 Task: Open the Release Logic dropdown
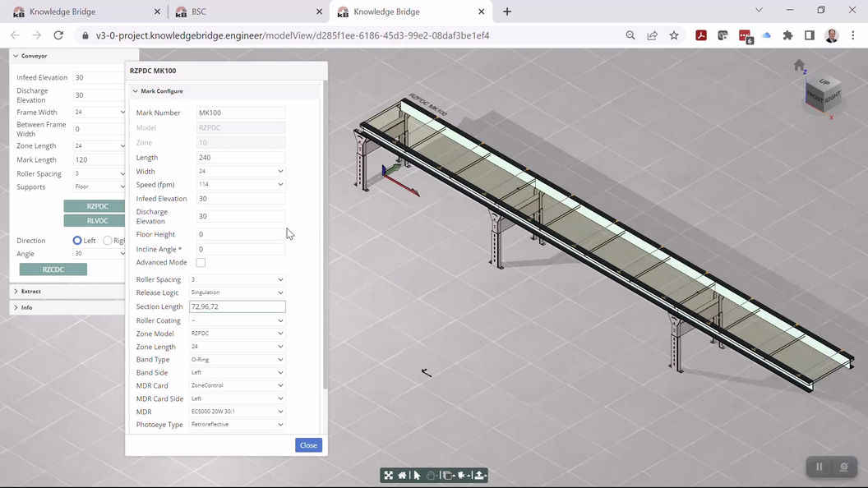tap(237, 292)
